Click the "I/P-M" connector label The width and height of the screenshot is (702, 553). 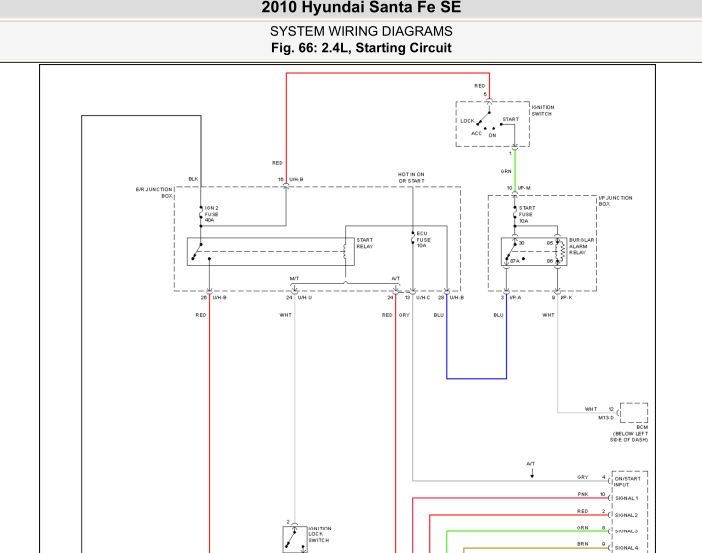pyautogui.click(x=524, y=188)
